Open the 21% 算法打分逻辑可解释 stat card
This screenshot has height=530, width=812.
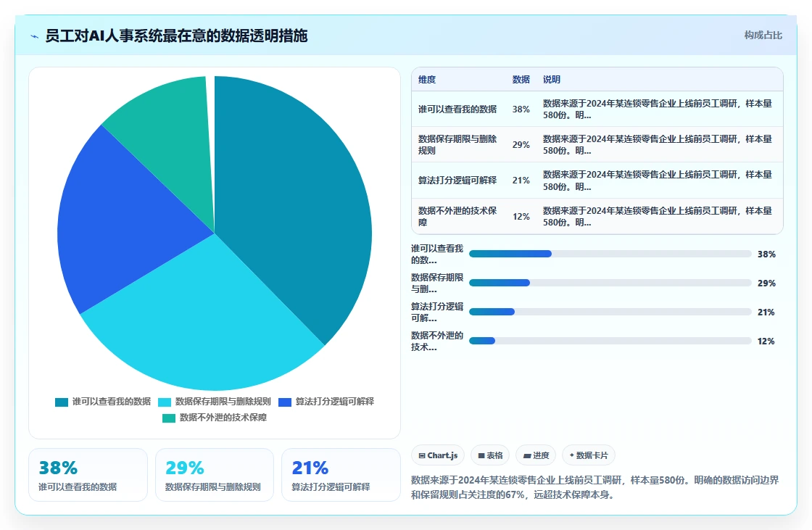(341, 475)
